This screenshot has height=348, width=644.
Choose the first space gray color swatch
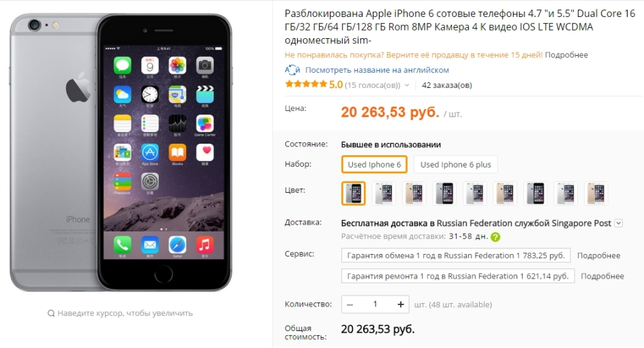(x=353, y=193)
